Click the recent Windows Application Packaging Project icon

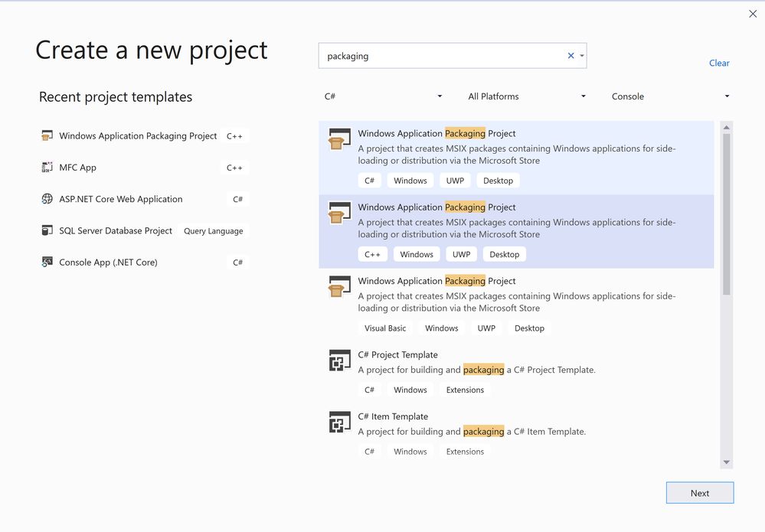[47, 136]
